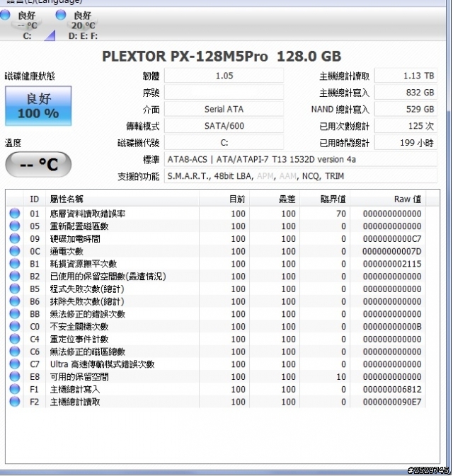Click the host reads value 1.13 TB
The image size is (453, 476).
click(x=406, y=76)
